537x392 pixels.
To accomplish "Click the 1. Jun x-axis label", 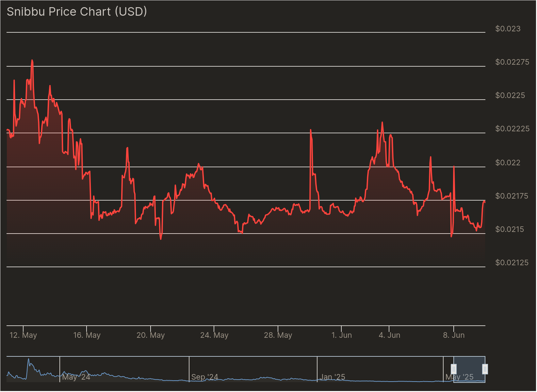I will click(x=342, y=335).
